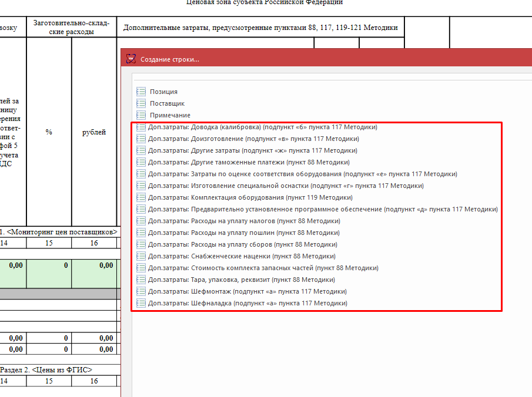Click the Доизготовление row icon
Image resolution: width=532 pixels, height=397 pixels.
coord(141,139)
